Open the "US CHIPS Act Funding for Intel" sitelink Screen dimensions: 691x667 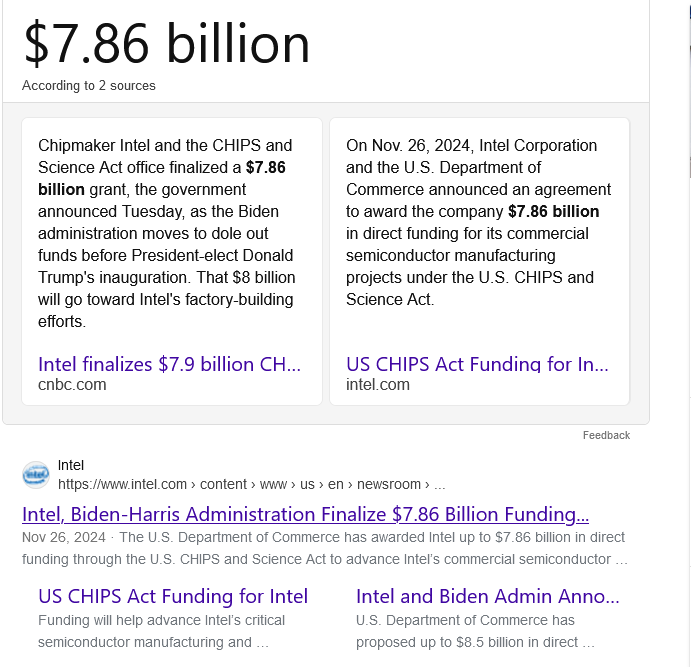click(x=173, y=596)
